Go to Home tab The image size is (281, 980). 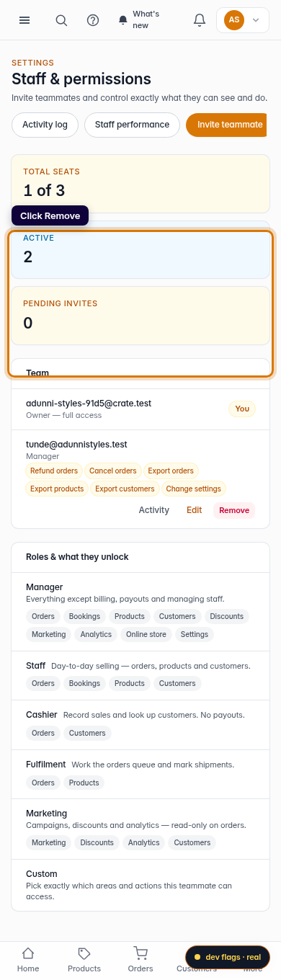click(x=28, y=961)
